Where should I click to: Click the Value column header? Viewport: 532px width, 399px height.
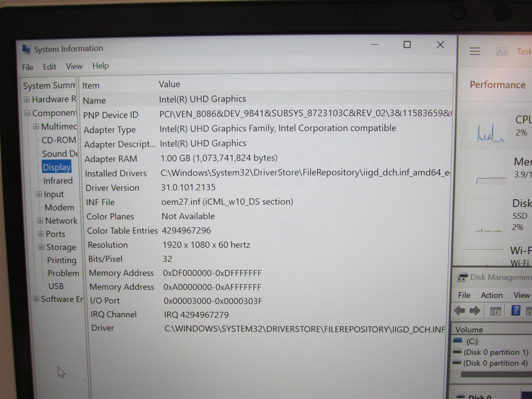point(304,84)
